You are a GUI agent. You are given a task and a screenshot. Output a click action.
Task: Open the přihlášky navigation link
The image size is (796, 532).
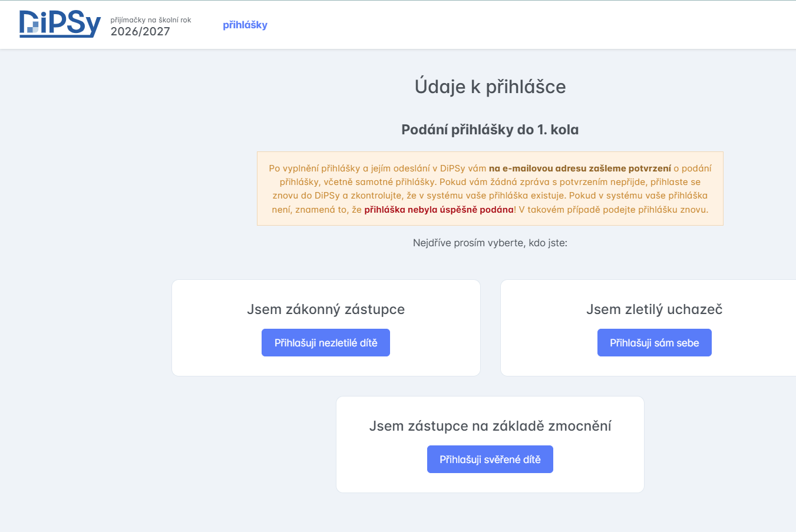pos(245,25)
